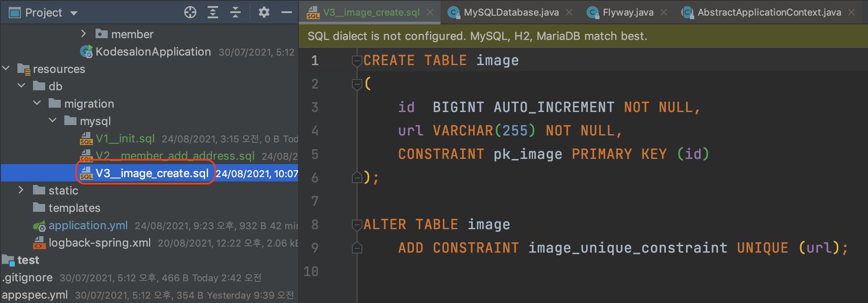Image resolution: width=868 pixels, height=303 pixels.
Task: Collapse the mysql folder
Action: [x=53, y=120]
